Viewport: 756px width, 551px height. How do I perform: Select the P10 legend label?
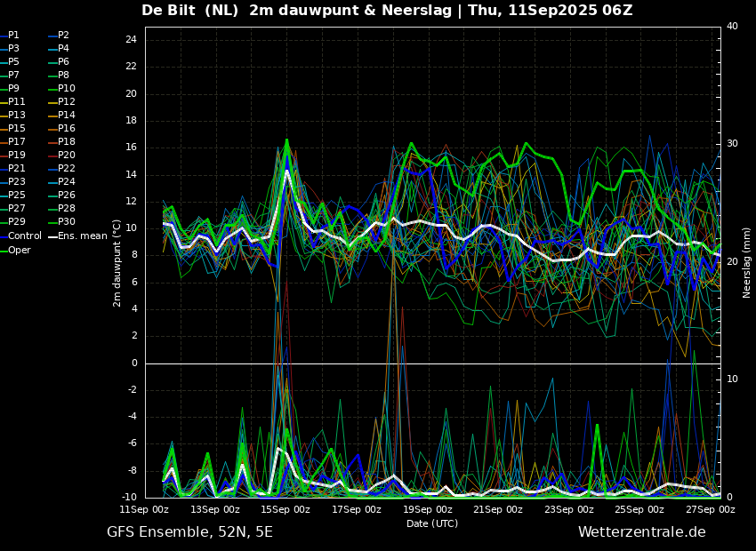[67, 88]
